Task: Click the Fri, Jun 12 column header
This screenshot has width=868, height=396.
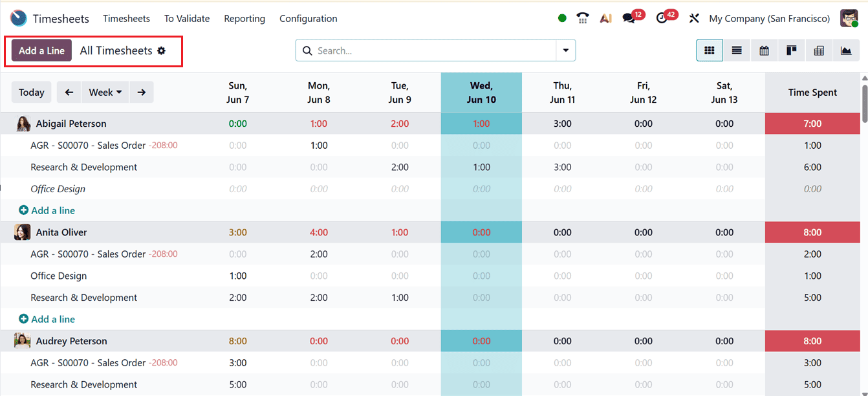Action: 643,92
